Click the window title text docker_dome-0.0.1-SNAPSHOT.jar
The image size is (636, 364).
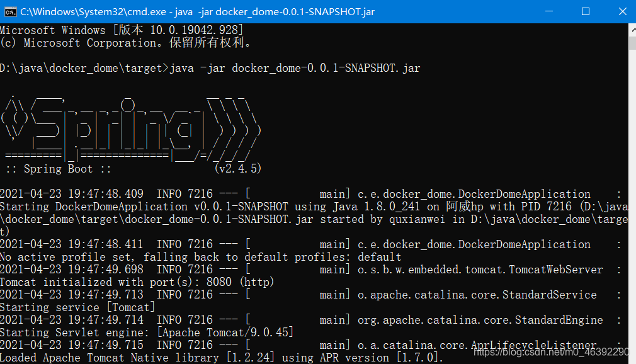tap(295, 12)
